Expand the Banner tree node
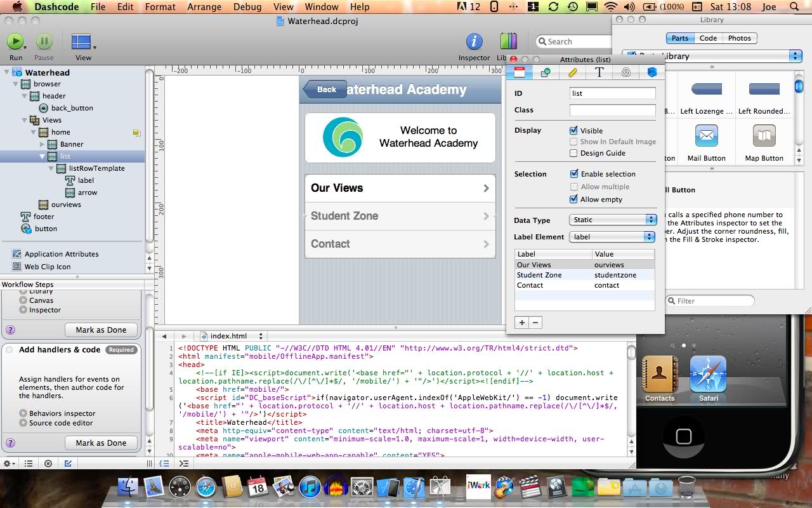The image size is (812, 508). click(x=43, y=144)
